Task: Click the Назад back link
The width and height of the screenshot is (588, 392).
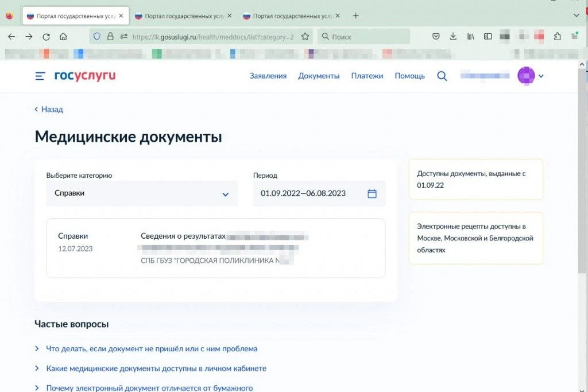Action: point(49,110)
